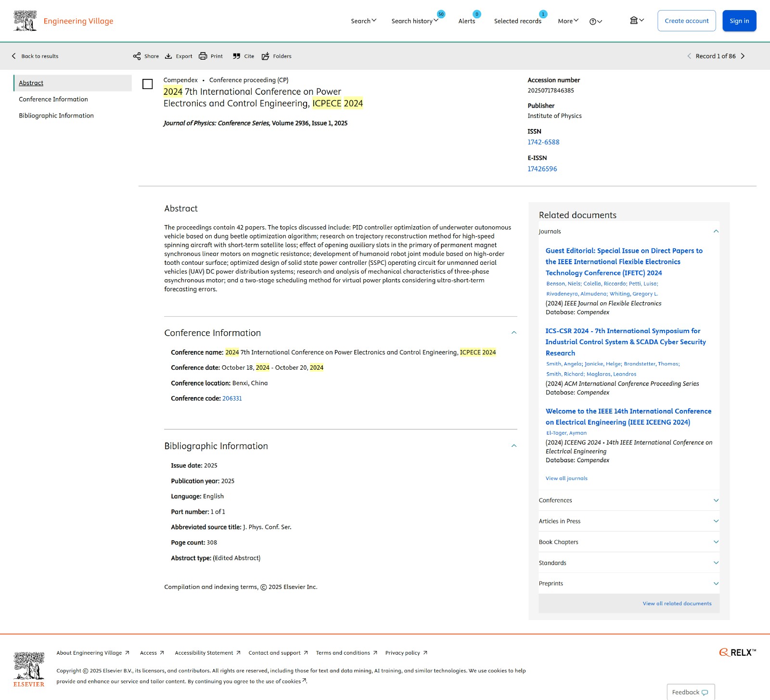The image size is (770, 700).
Task: Open Terms and conditions footer link
Action: coord(346,653)
